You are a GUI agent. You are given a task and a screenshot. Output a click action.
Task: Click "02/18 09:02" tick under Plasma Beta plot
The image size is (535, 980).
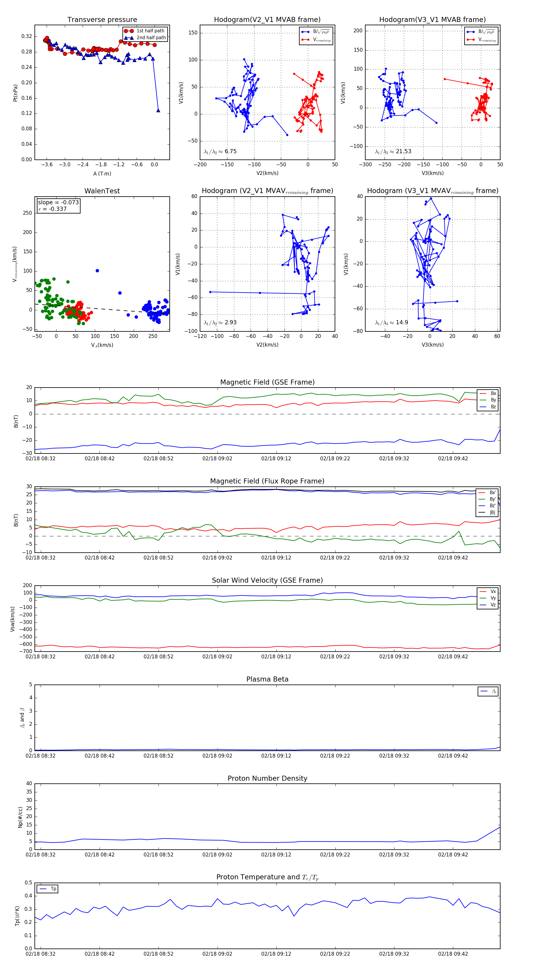pyautogui.click(x=217, y=755)
